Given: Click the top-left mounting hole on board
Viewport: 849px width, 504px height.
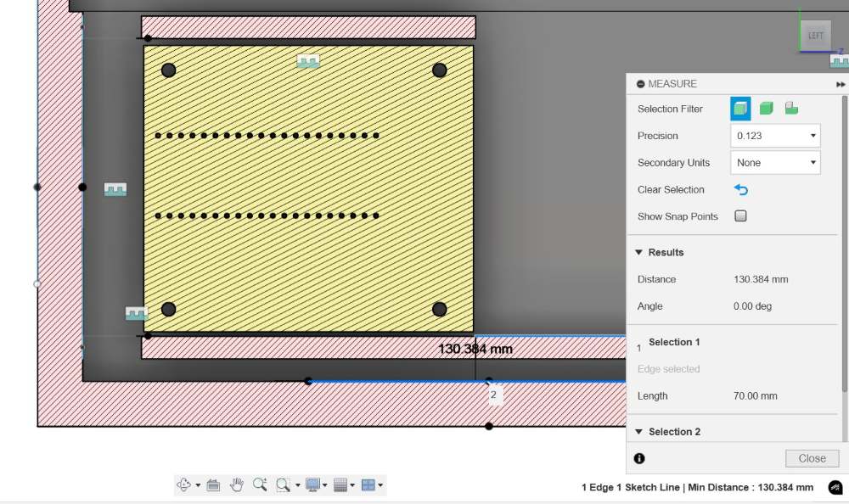Looking at the screenshot, I should 168,70.
